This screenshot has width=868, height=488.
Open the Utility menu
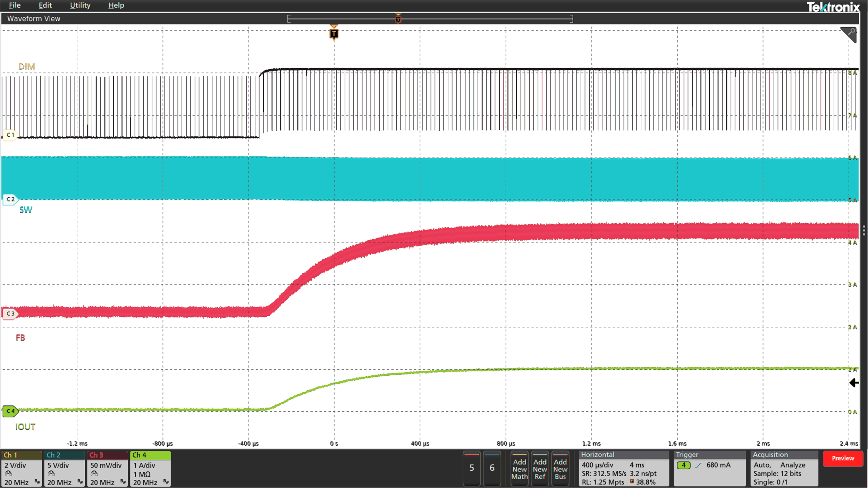click(80, 5)
